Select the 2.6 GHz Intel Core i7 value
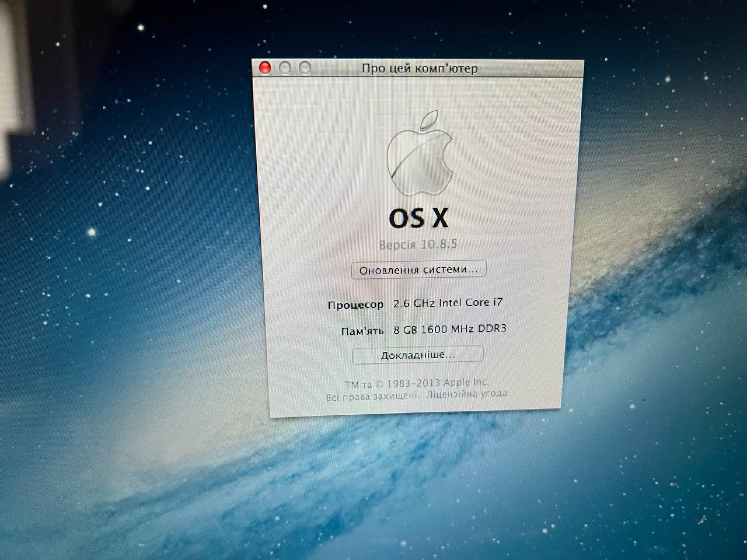This screenshot has height=560, width=747. (448, 303)
